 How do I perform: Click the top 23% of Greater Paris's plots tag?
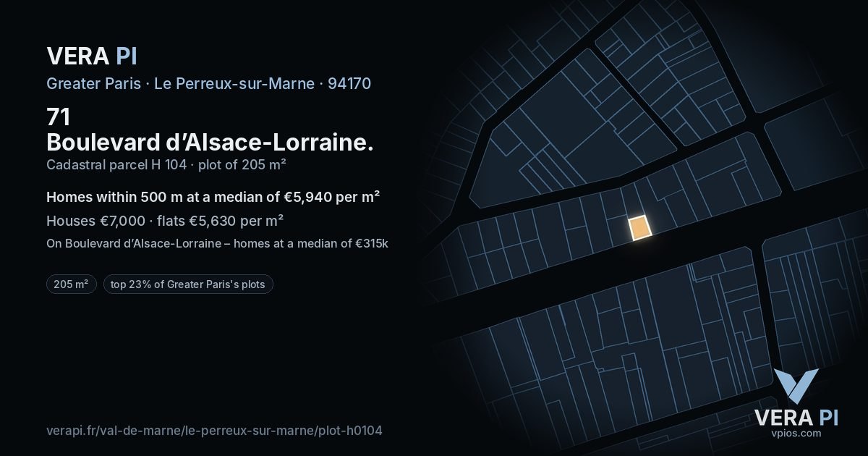pyautogui.click(x=188, y=284)
